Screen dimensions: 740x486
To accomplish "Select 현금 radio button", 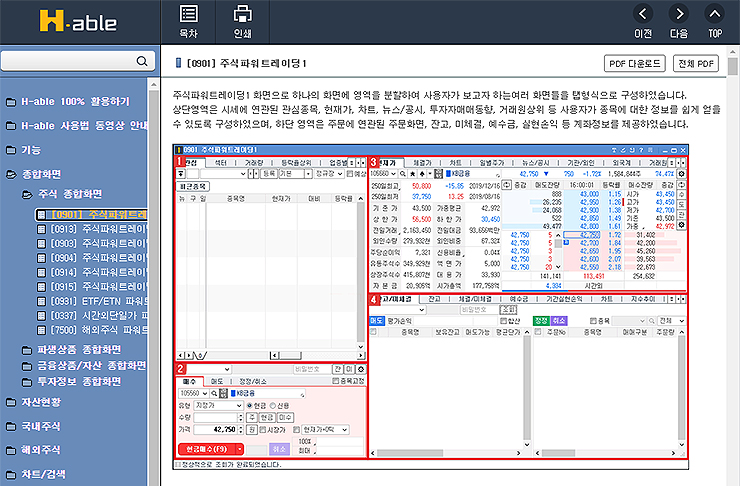I will tap(250, 405).
